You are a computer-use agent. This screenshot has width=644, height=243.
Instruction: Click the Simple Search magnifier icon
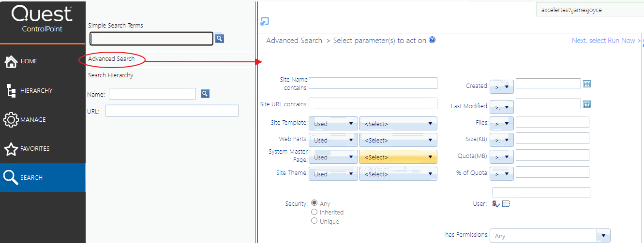(219, 39)
